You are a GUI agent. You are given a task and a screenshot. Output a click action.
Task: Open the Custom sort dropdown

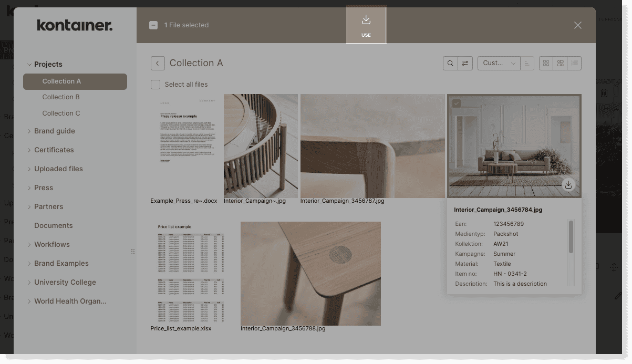499,63
